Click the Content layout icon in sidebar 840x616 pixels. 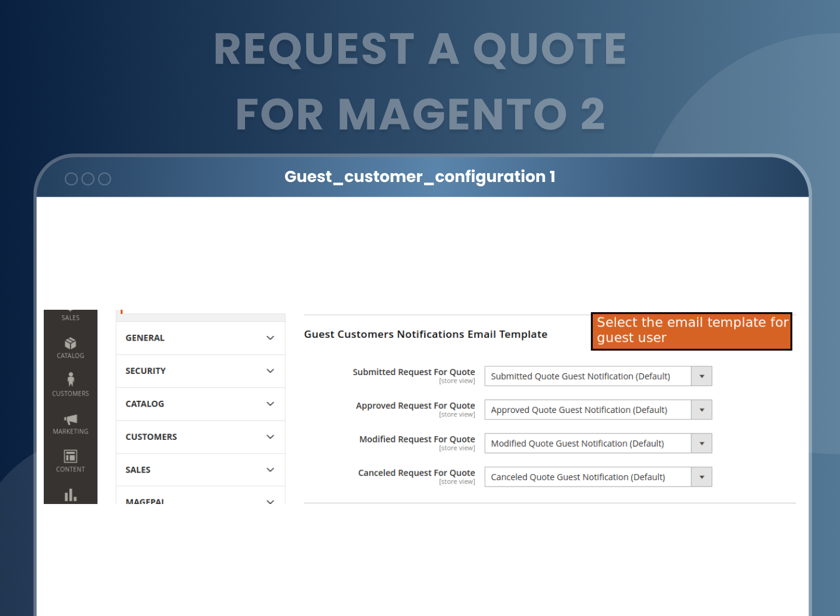coord(71,457)
